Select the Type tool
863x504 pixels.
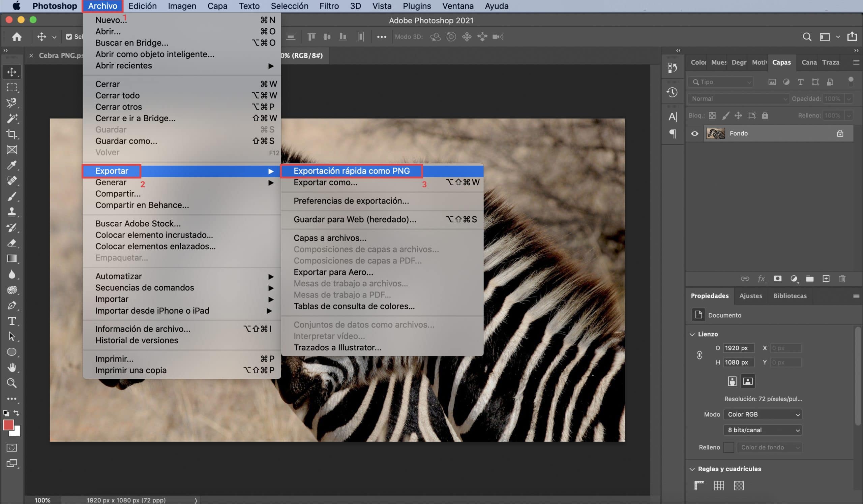click(x=12, y=321)
